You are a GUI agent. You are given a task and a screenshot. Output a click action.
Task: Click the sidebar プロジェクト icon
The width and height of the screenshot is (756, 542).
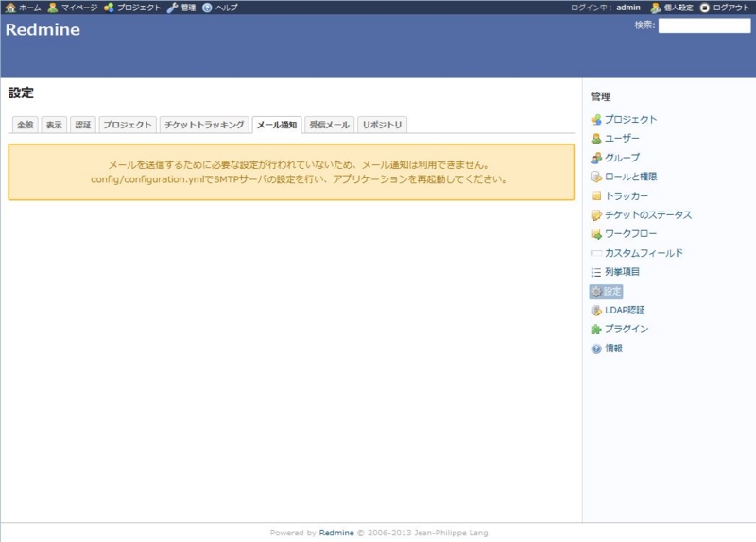pyautogui.click(x=596, y=120)
